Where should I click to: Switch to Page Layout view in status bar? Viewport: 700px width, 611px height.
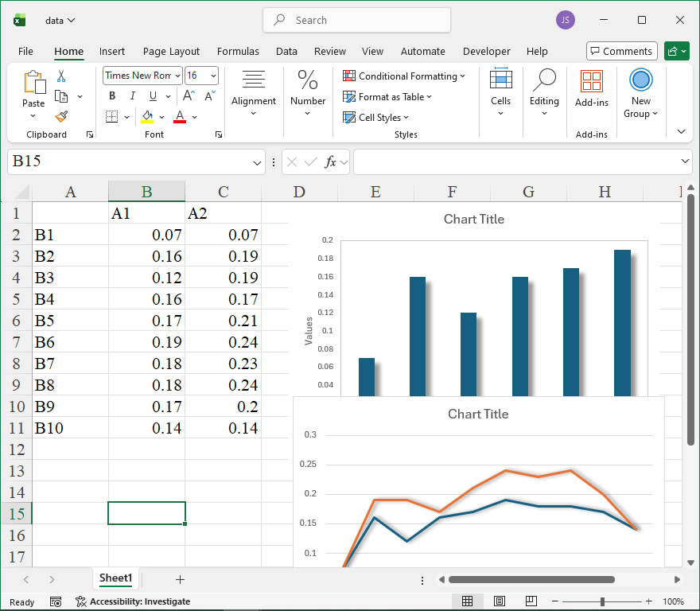[x=500, y=601]
